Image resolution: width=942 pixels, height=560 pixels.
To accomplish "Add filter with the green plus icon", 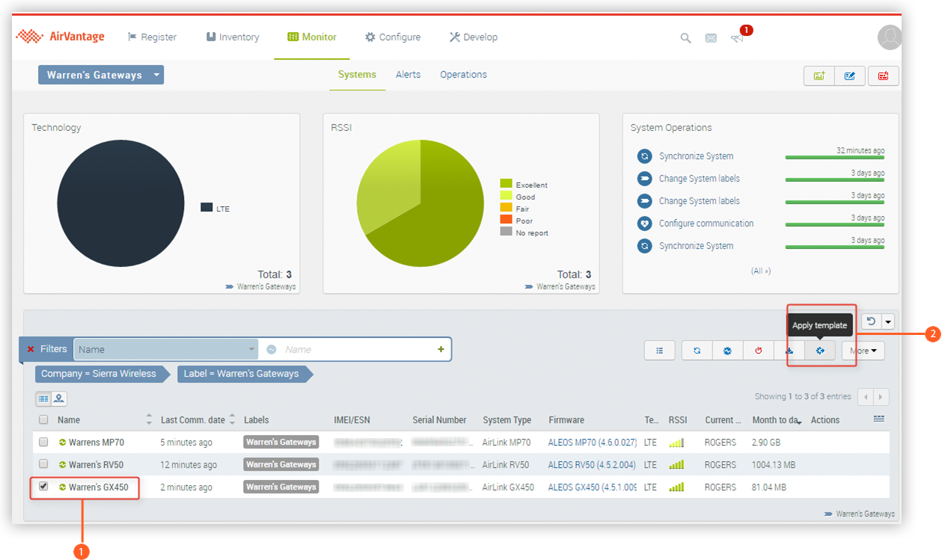I will [441, 349].
